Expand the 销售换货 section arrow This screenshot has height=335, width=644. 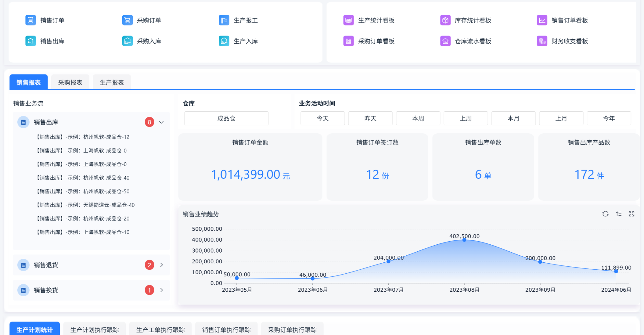pyautogui.click(x=161, y=290)
